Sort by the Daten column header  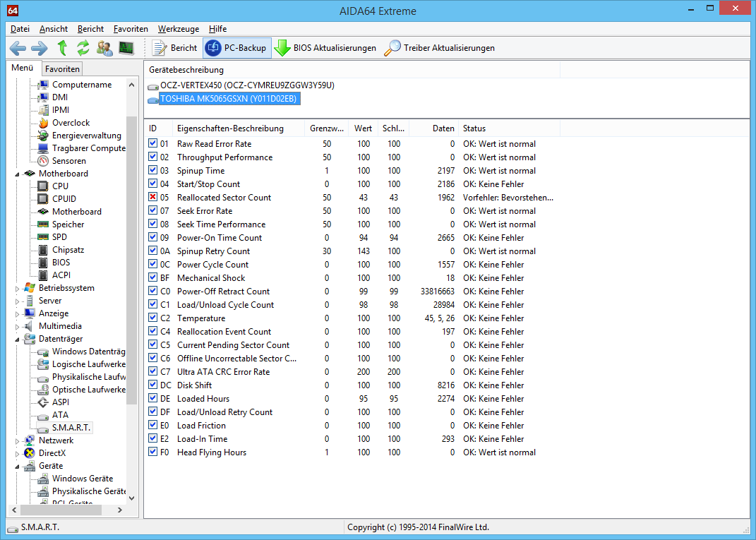tap(433, 128)
